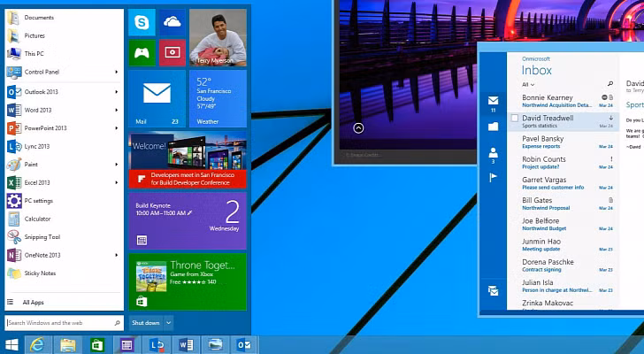Click the Mail inbox envelope icon in sidebar
The width and height of the screenshot is (644, 354).
coord(494,101)
